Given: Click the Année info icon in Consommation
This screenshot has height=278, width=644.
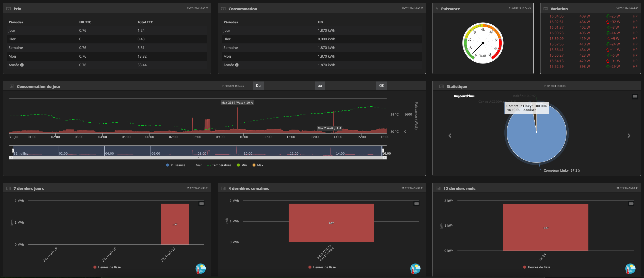Looking at the screenshot, I should pyautogui.click(x=237, y=65).
